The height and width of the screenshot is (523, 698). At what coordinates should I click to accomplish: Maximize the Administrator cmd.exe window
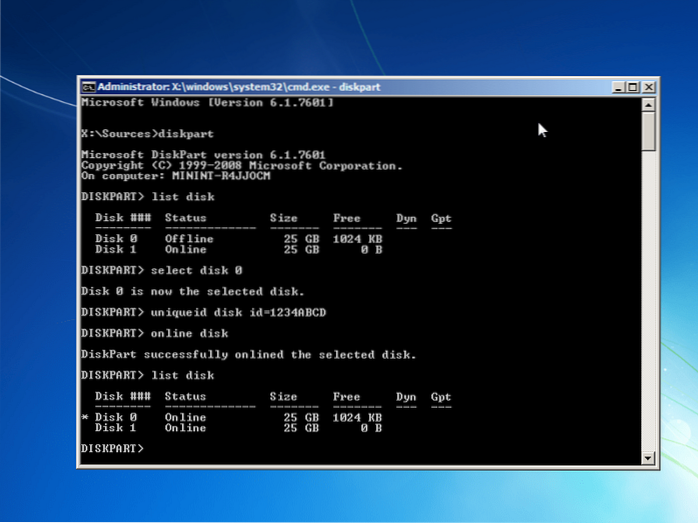633,87
